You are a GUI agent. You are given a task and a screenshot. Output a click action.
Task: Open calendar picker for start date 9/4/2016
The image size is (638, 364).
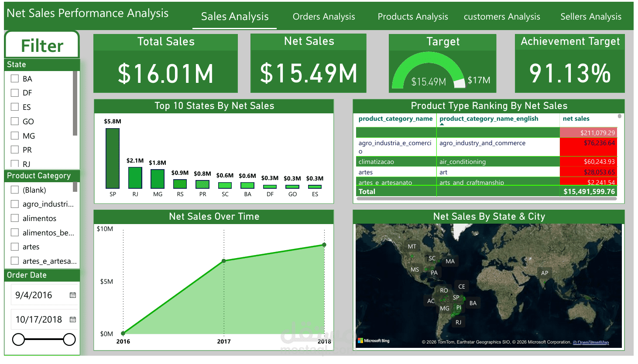(x=73, y=295)
